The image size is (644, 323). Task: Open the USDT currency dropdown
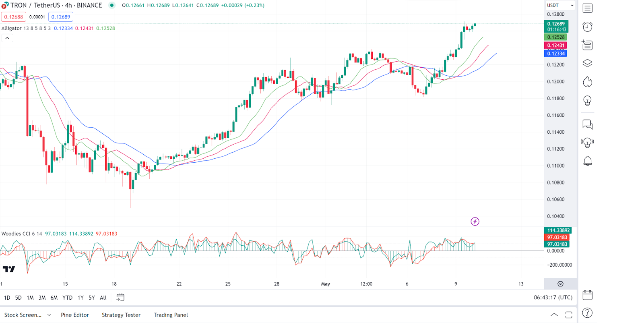[560, 5]
